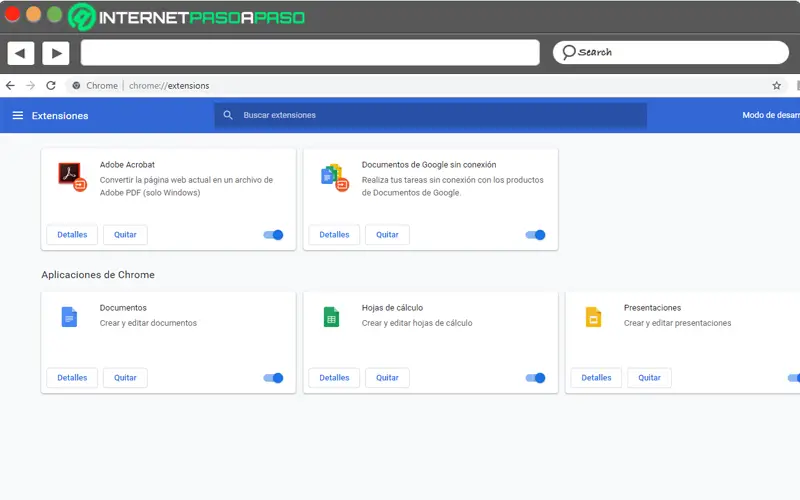
Task: Click the outer frame's forward triangle button
Action: [56, 53]
